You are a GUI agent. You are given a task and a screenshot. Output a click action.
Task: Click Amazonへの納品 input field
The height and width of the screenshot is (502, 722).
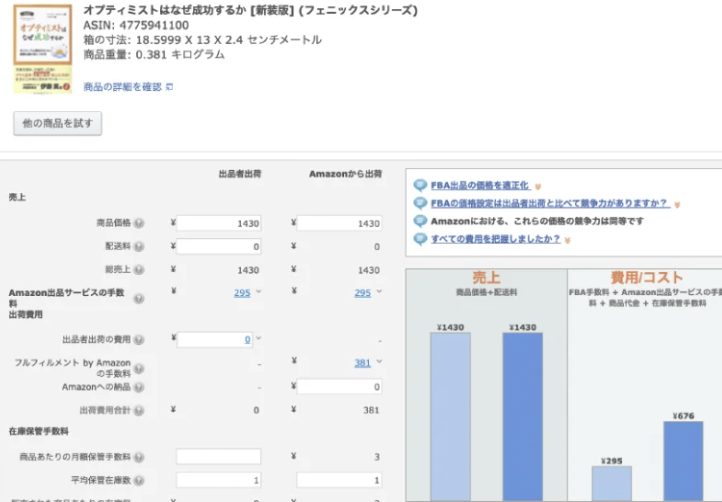click(339, 387)
